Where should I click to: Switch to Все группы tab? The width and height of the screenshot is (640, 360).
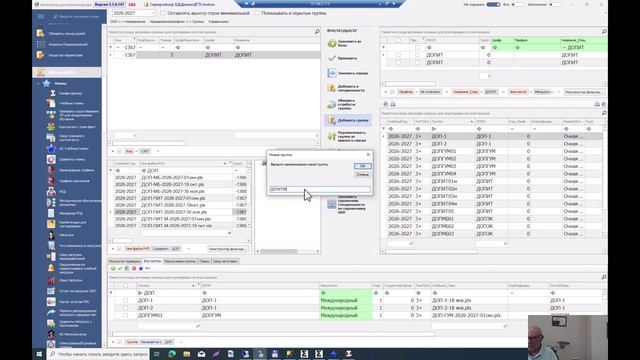[152, 261]
